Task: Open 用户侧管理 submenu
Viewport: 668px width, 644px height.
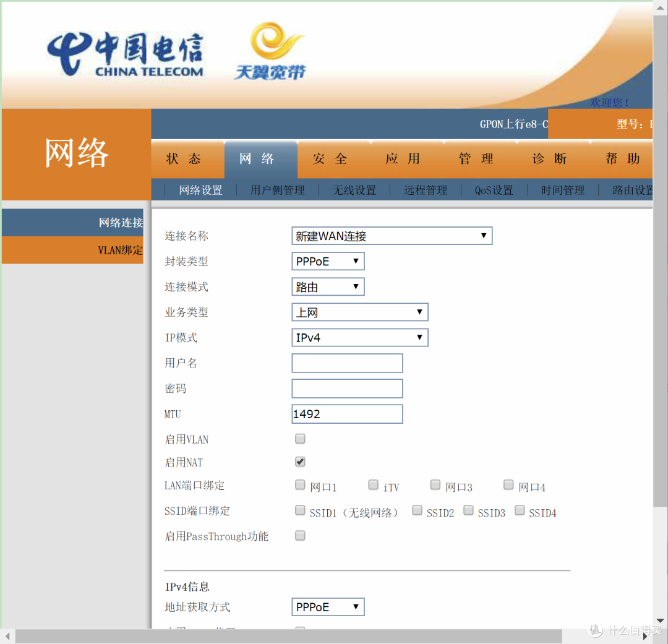Action: [x=277, y=190]
